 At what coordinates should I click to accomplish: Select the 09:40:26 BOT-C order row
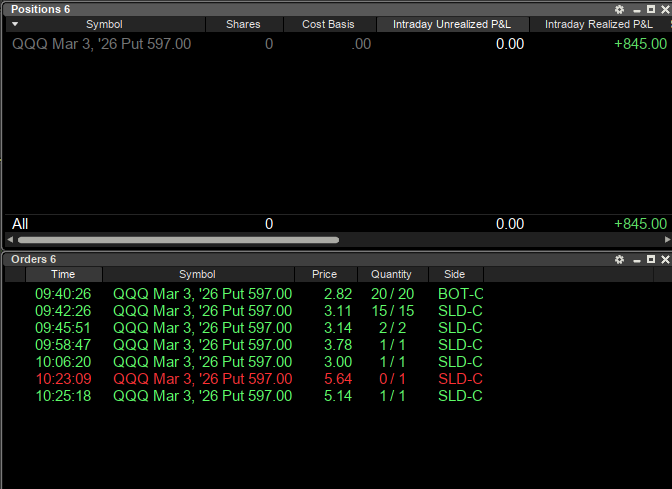click(x=259, y=294)
